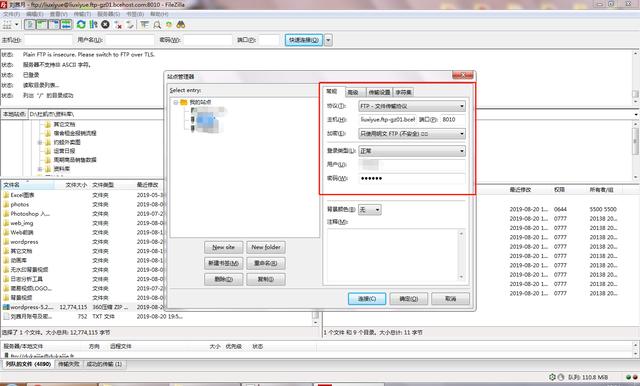Click the 连接 connect button in Site Manager
The image size is (640, 386).
(x=367, y=299)
